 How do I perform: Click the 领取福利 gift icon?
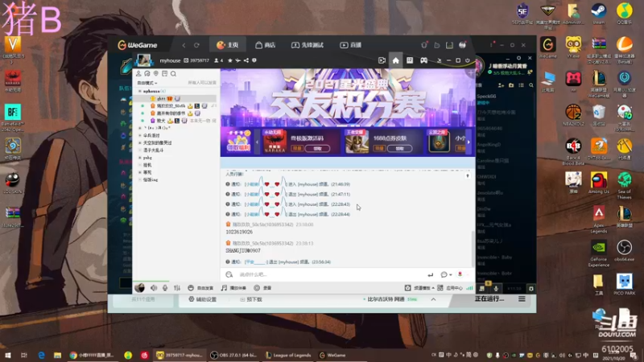click(x=238, y=142)
